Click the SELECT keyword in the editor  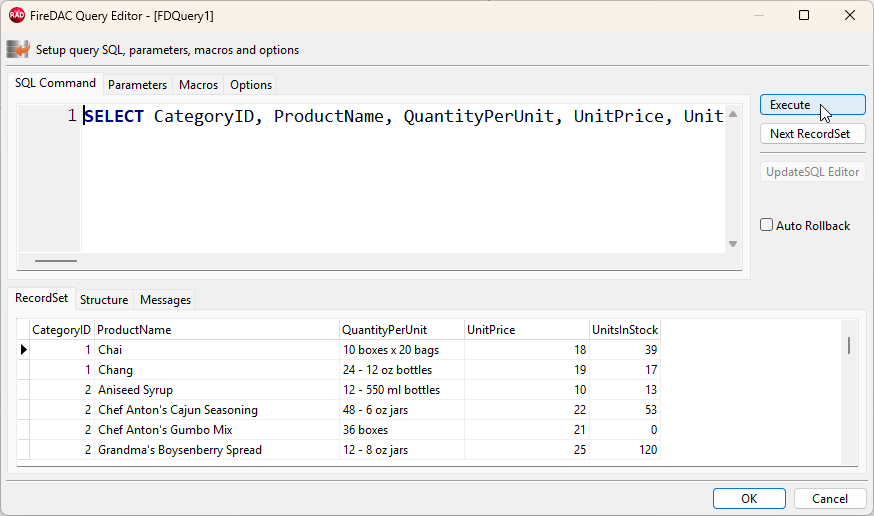(x=114, y=116)
